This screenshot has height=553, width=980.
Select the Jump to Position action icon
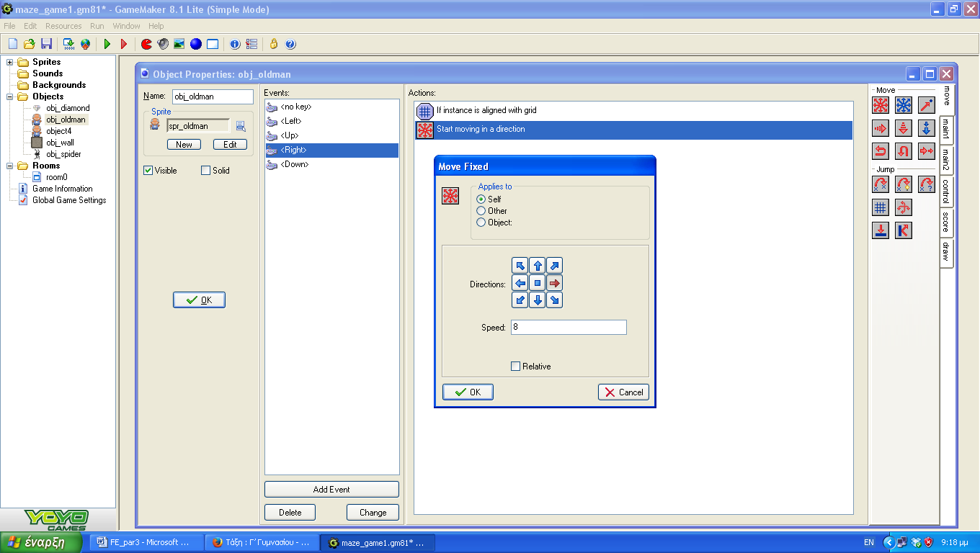click(x=881, y=184)
